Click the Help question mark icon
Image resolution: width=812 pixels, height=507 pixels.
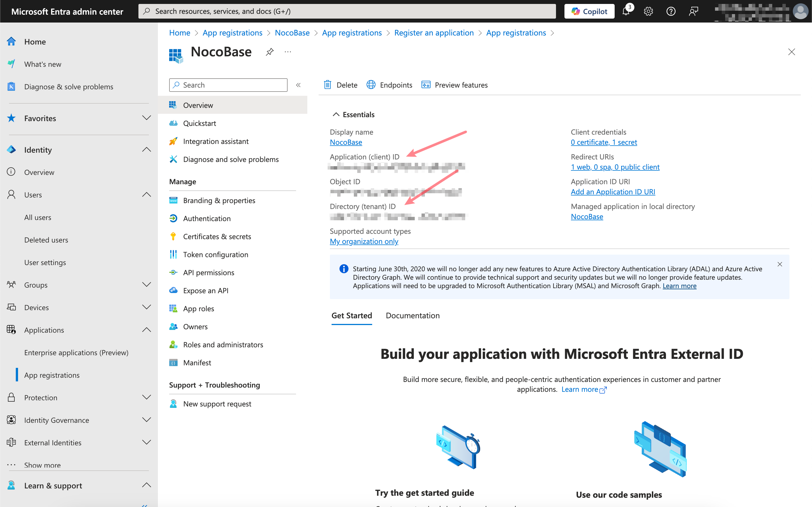[x=671, y=11]
